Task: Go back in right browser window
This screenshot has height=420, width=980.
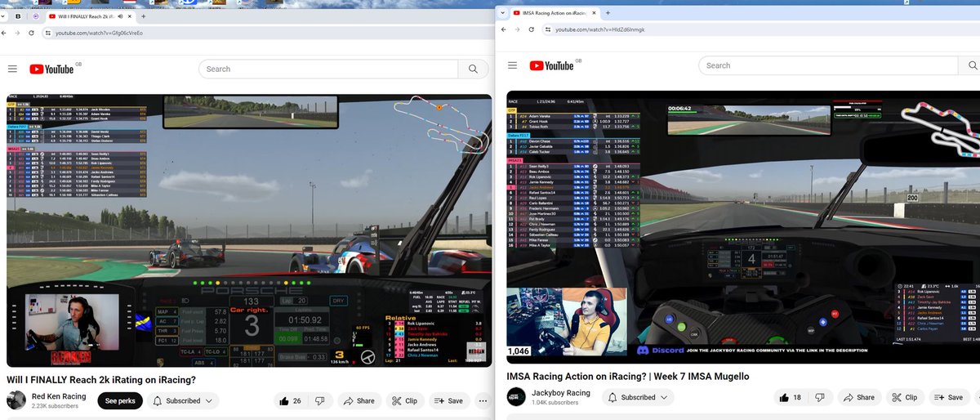Action: 505,29
